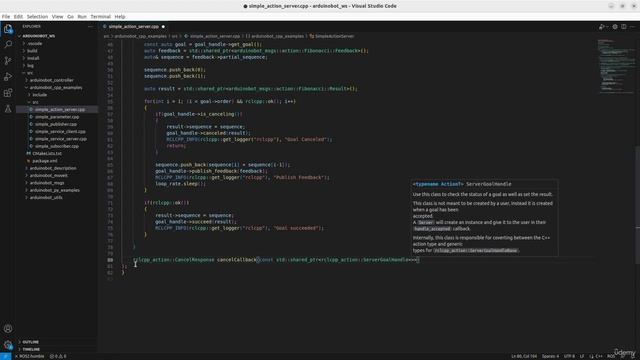
Task: Open CMakeLists.txt file
Action: coord(57,153)
